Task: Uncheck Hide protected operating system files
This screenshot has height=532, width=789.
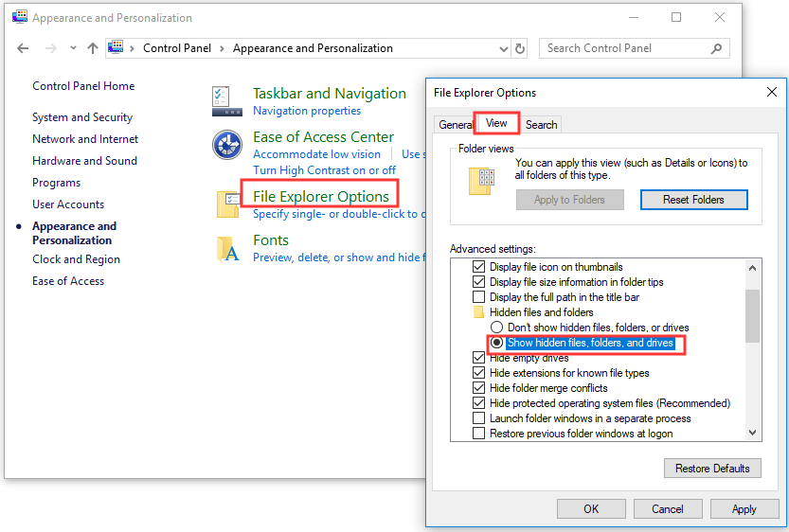Action: click(479, 402)
